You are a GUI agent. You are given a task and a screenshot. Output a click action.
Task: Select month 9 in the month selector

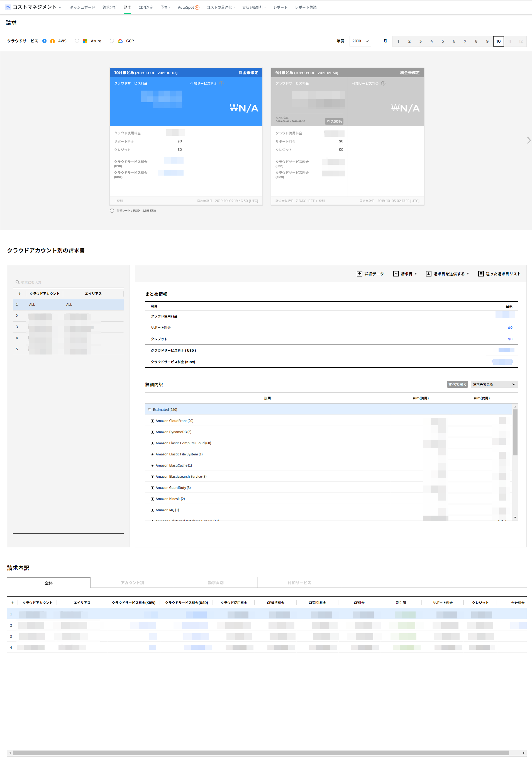pyautogui.click(x=487, y=41)
